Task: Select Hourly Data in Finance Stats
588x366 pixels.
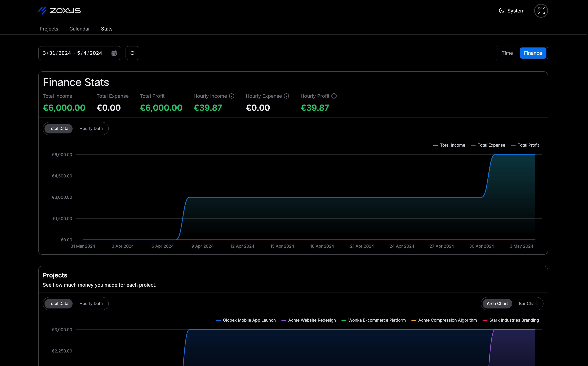Action: click(x=91, y=129)
